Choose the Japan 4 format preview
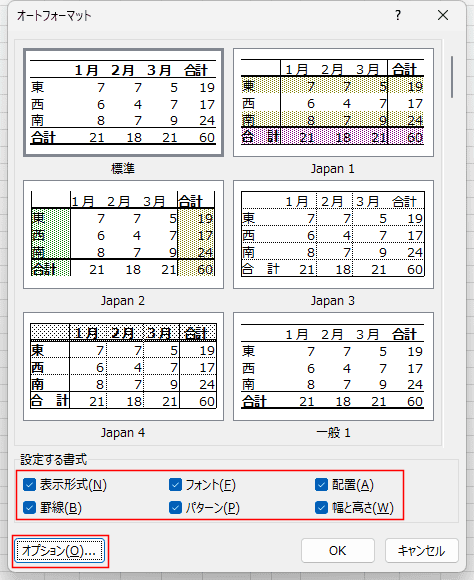 [x=123, y=367]
